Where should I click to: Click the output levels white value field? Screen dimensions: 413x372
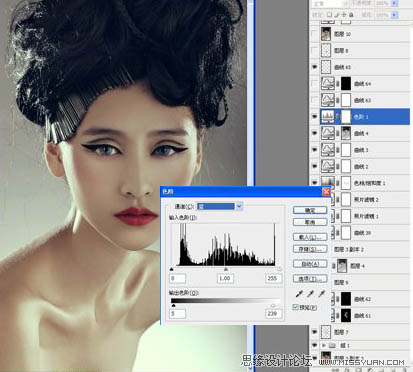point(274,313)
